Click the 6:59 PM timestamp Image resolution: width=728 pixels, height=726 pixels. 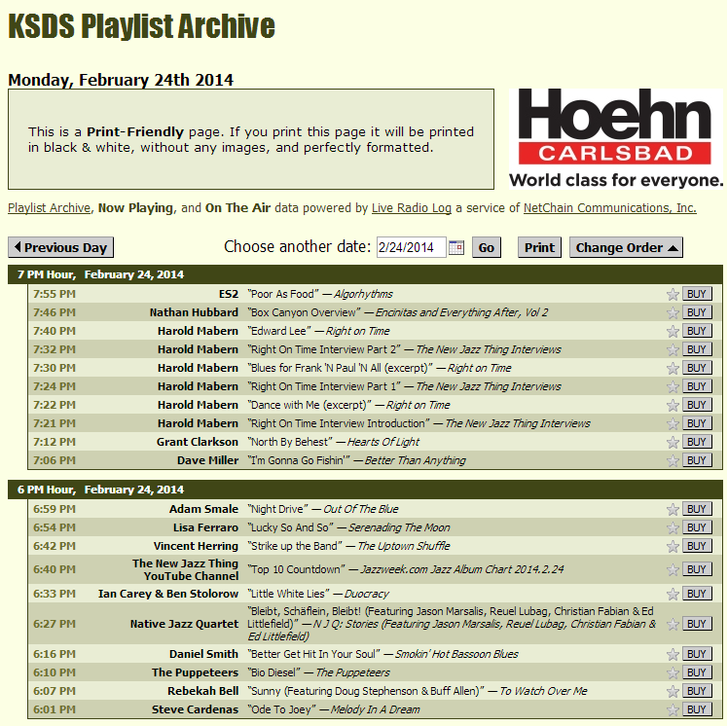tap(55, 509)
